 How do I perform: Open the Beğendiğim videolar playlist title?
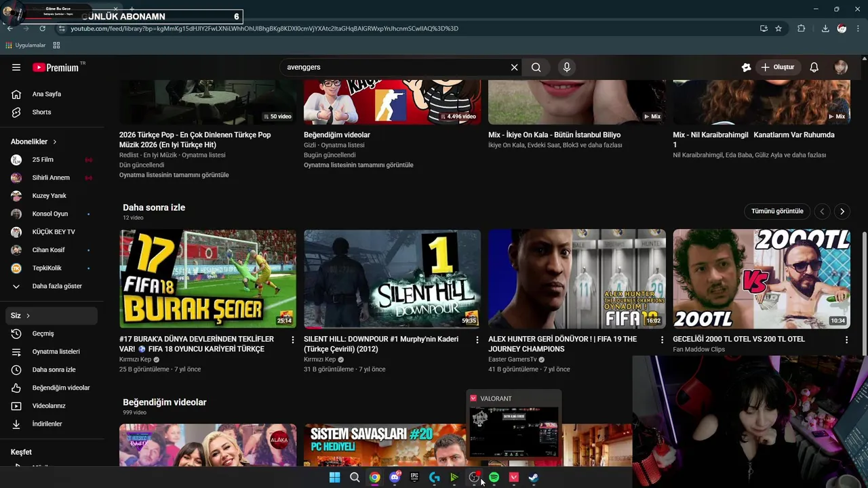(x=337, y=135)
